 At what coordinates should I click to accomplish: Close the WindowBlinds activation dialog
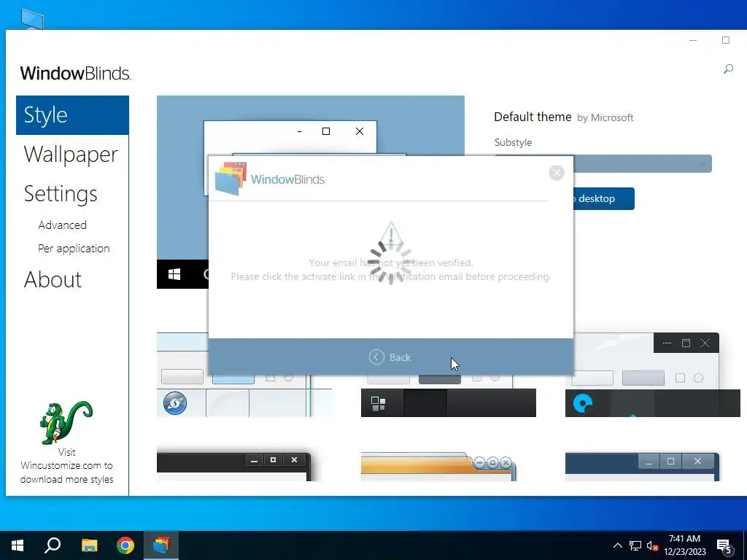pyautogui.click(x=556, y=172)
